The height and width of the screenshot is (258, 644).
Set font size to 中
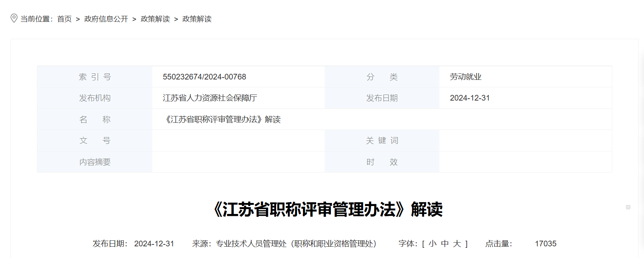445,244
